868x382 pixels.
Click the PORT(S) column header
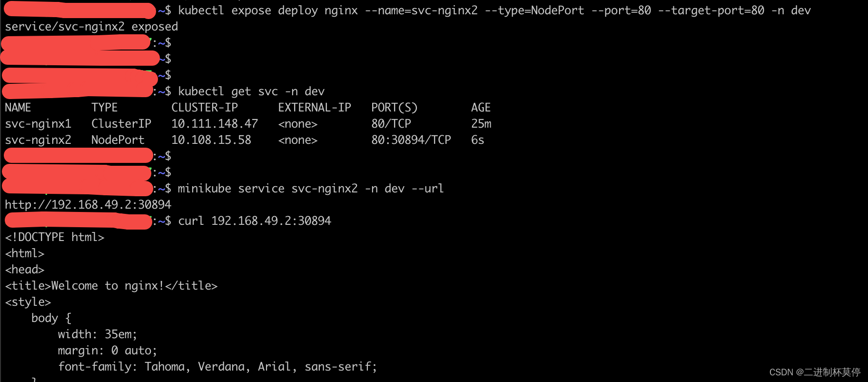coord(394,108)
